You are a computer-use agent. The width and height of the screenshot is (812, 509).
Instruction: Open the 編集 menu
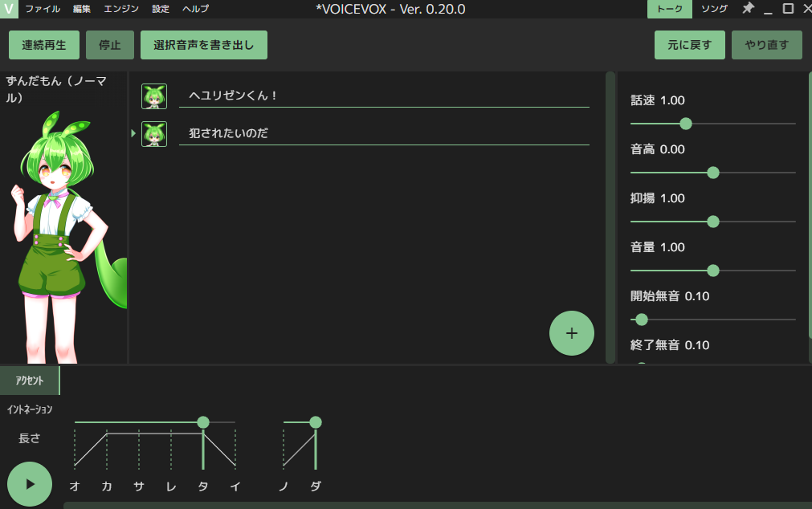click(x=82, y=9)
